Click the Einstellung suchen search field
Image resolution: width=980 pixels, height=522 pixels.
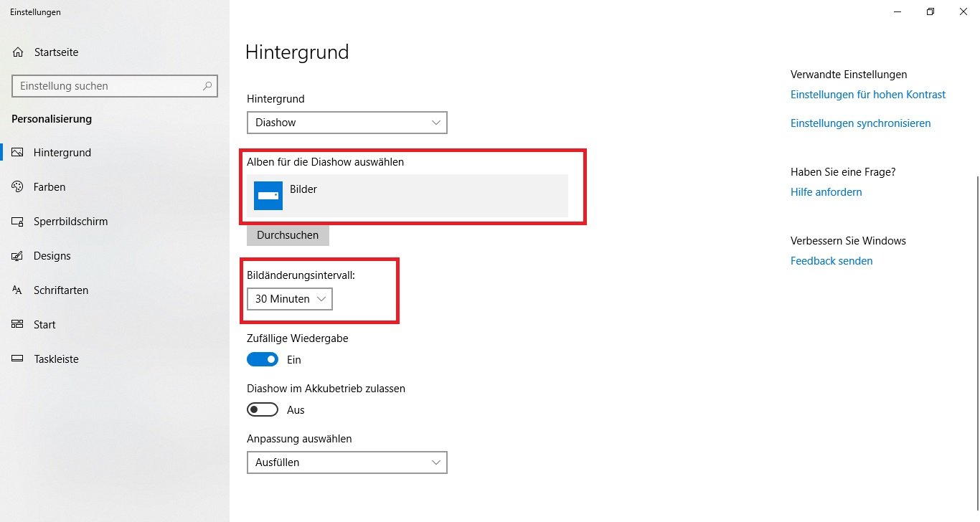(108, 86)
